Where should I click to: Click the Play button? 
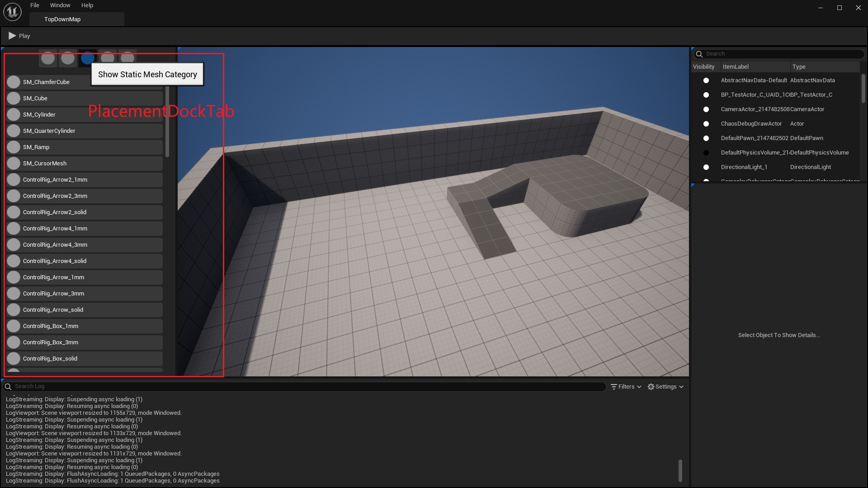[x=19, y=36]
